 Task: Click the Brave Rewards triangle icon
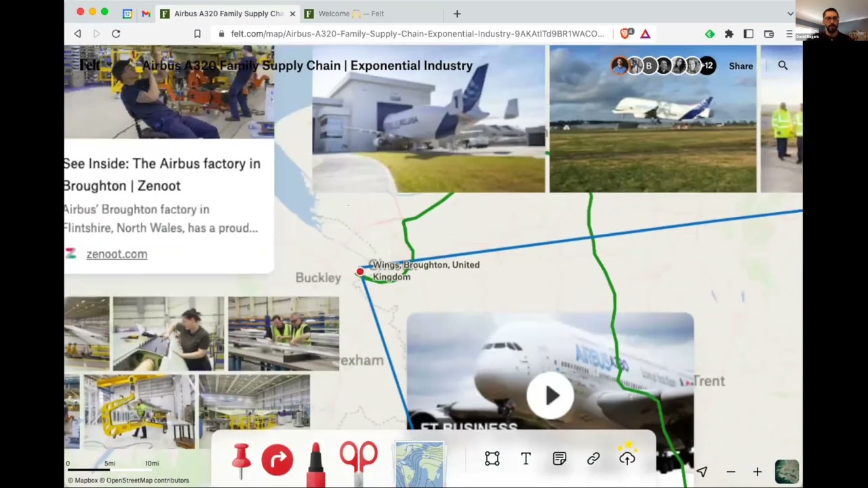646,34
